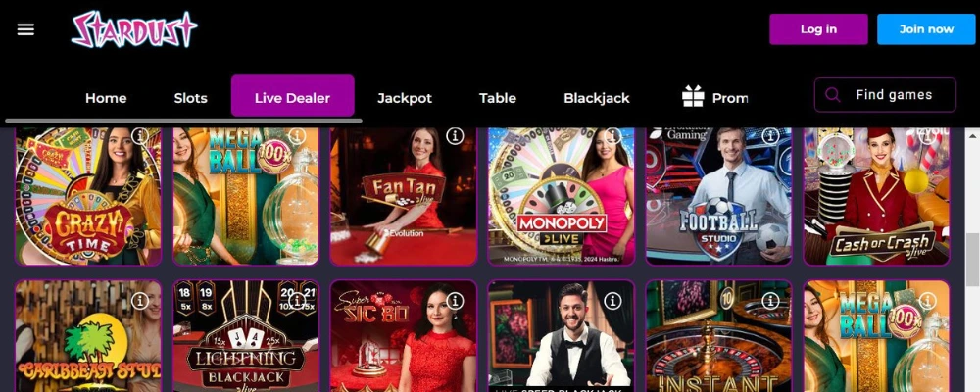Open info icon on Speed Blackjack tile
Screen dimensions: 980x392
pyautogui.click(x=613, y=301)
